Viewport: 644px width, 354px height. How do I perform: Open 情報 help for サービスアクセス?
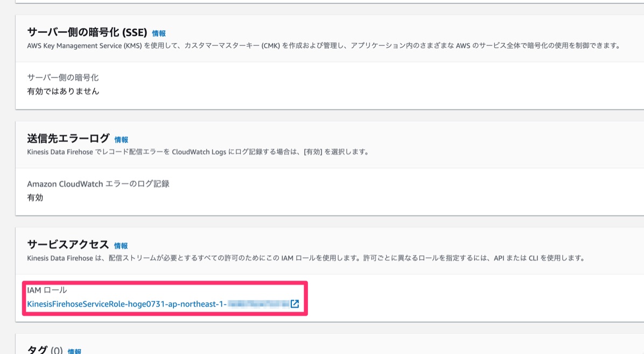(x=122, y=245)
